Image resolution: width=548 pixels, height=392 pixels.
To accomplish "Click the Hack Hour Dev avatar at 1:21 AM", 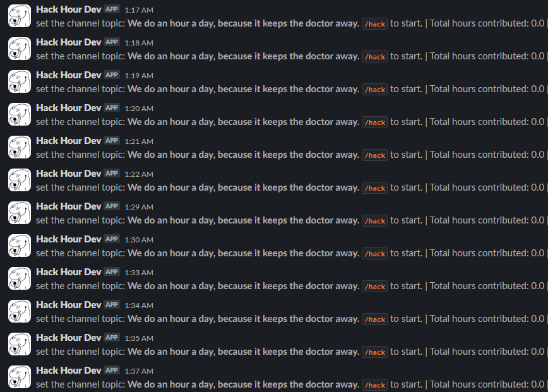I will tap(20, 148).
